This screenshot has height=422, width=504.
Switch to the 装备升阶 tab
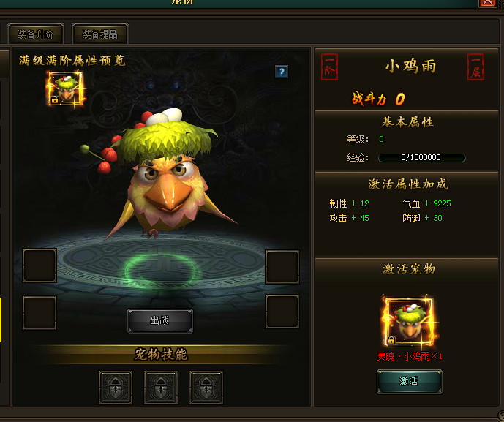(35, 34)
